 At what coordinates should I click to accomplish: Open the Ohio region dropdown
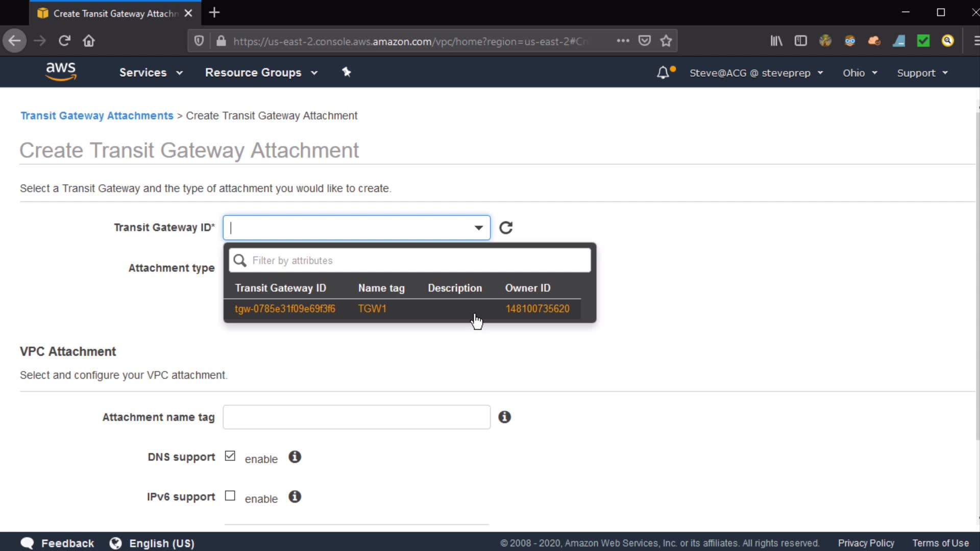(860, 73)
